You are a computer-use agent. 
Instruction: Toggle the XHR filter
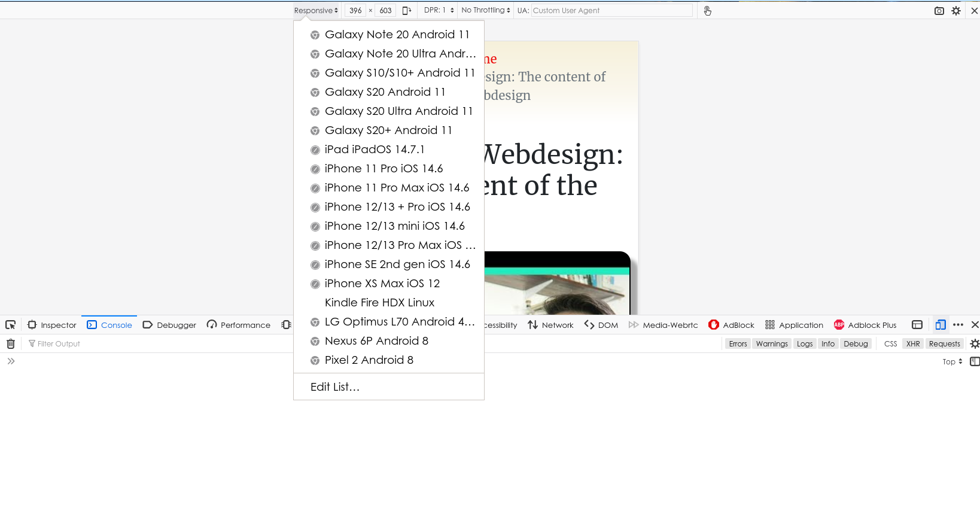pyautogui.click(x=913, y=343)
